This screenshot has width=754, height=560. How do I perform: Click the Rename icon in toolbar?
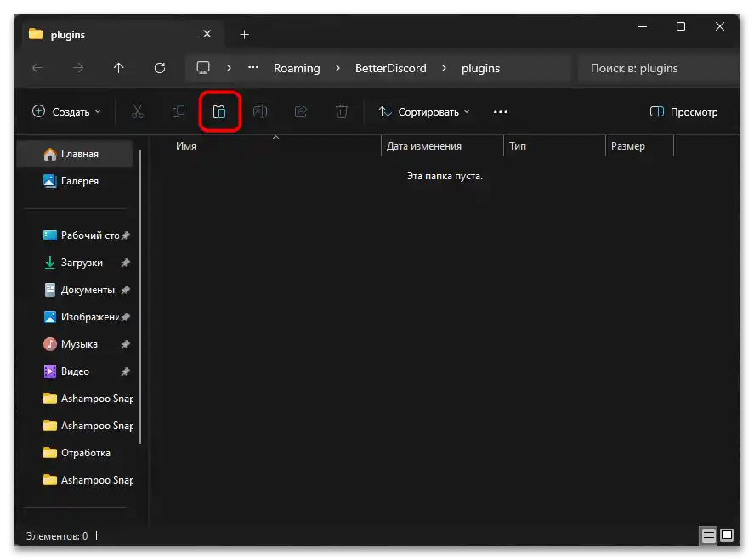pos(260,111)
